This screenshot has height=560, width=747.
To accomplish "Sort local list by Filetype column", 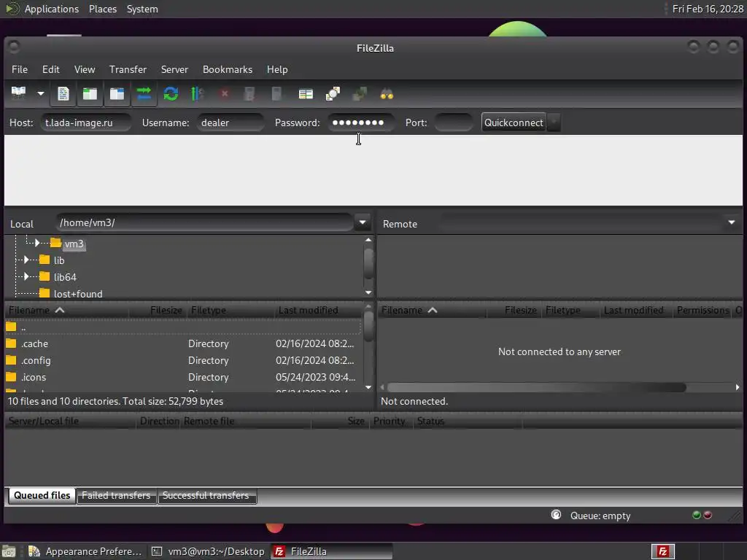I will (231, 310).
